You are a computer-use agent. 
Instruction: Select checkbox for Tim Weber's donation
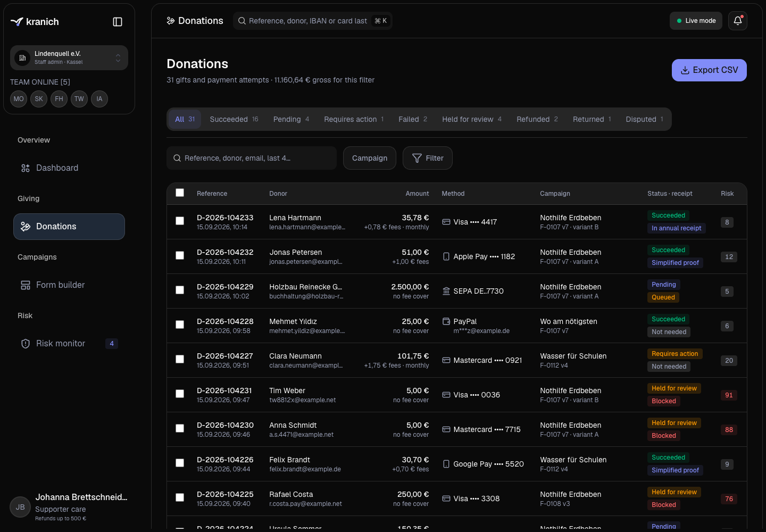180,394
